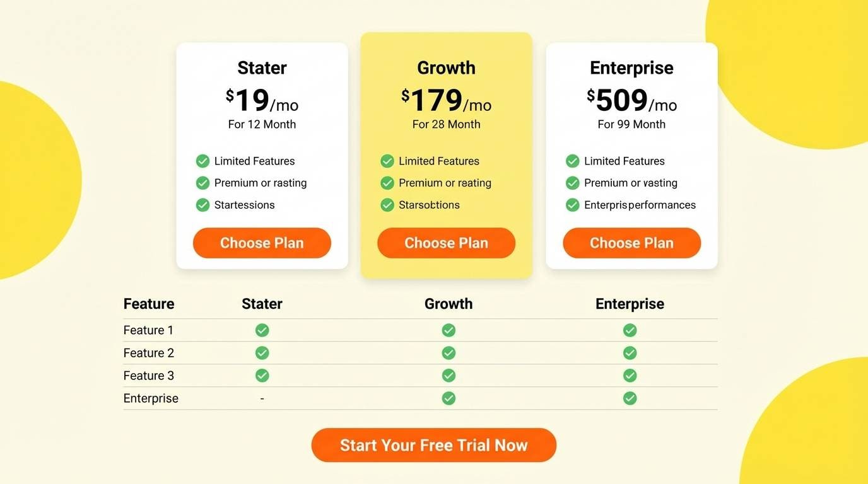
Task: Choose Plan for the Enterprise tier
Action: tap(631, 243)
